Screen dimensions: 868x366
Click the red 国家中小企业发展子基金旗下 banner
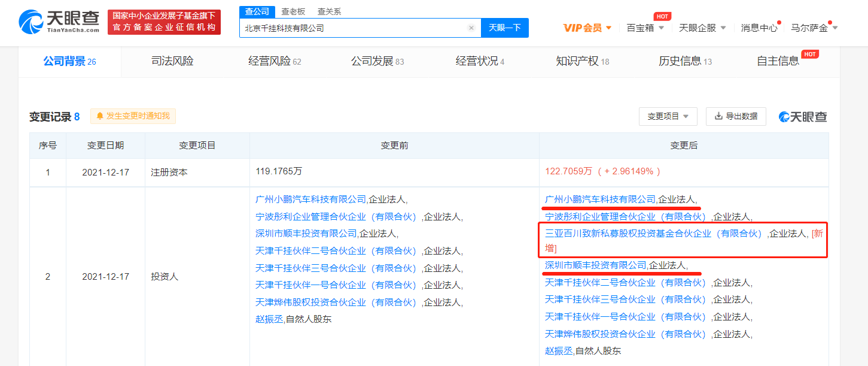coord(165,22)
